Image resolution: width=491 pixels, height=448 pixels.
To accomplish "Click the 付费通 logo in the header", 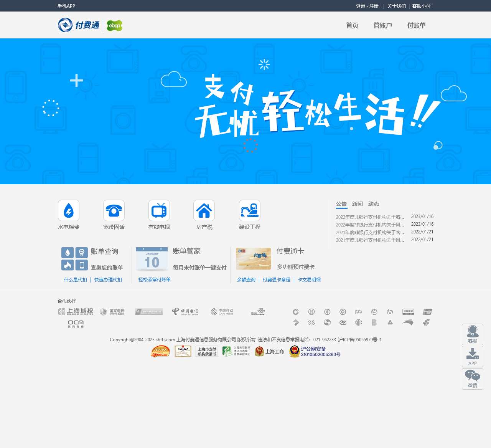I will (79, 25).
